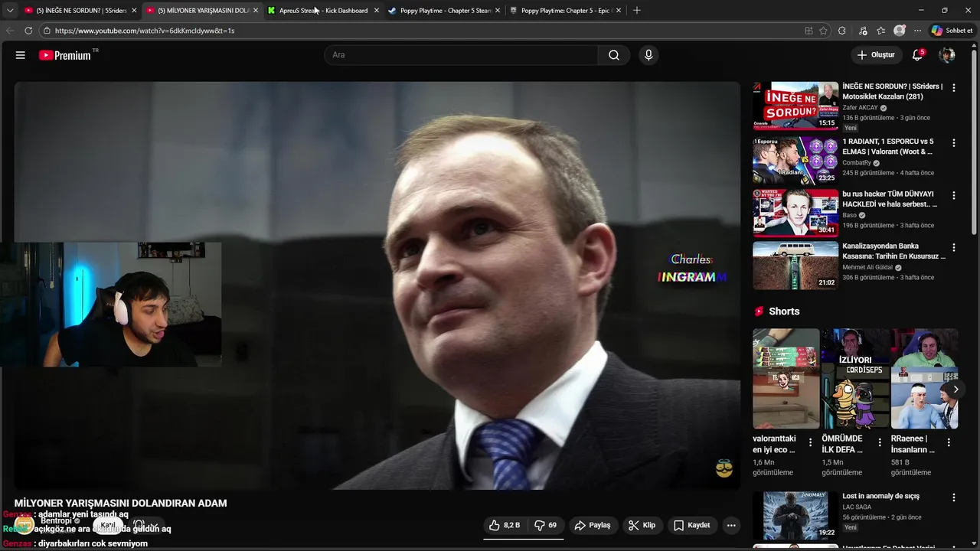Screen dimensions: 980x551
Task: Open more actions ellipsis below video
Action: point(731,525)
